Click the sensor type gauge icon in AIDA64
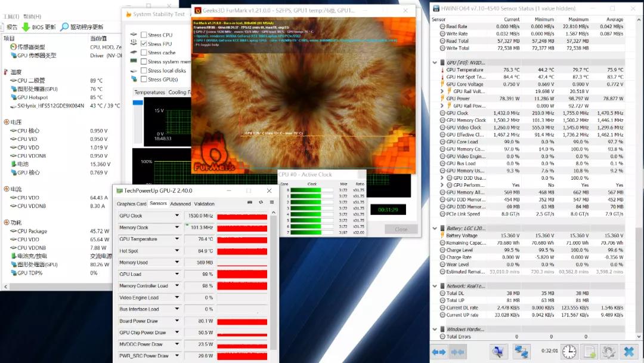The height and width of the screenshot is (363, 644). (14, 47)
